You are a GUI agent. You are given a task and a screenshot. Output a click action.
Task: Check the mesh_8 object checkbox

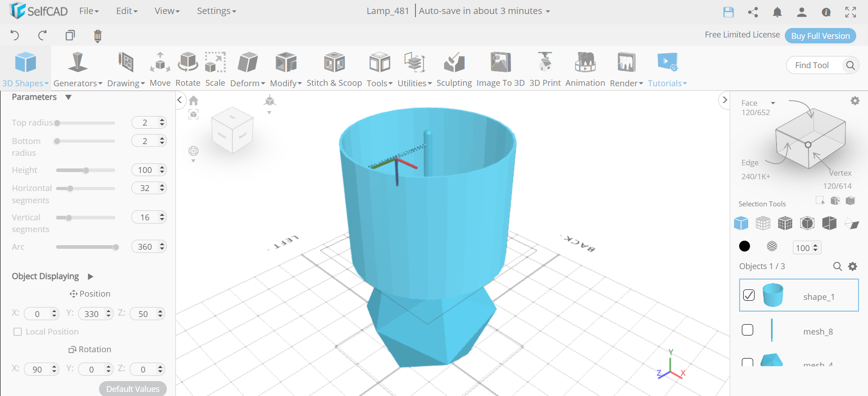[x=748, y=330]
